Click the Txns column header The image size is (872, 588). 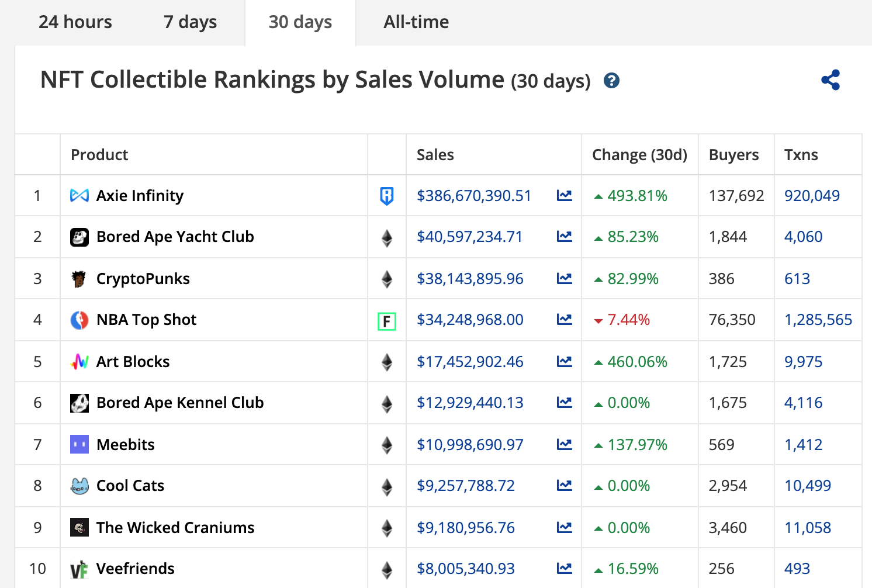point(801,154)
